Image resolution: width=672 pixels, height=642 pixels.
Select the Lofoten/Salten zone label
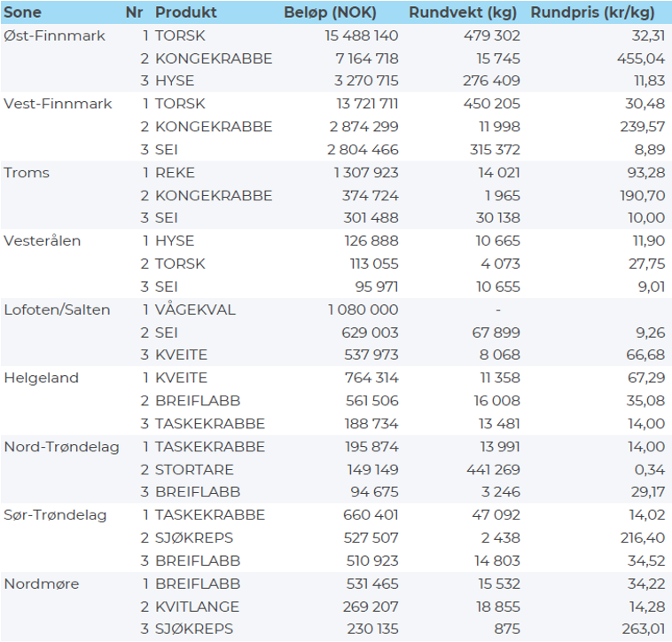tap(58, 309)
